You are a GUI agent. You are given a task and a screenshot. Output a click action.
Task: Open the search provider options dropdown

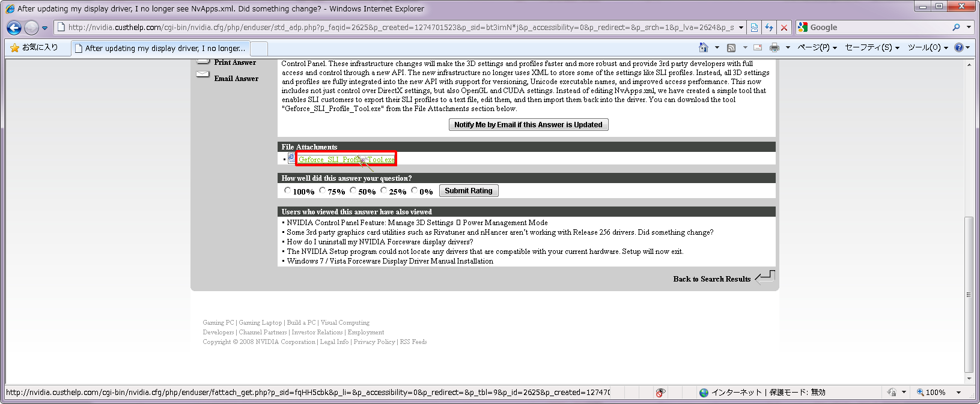[x=969, y=27]
